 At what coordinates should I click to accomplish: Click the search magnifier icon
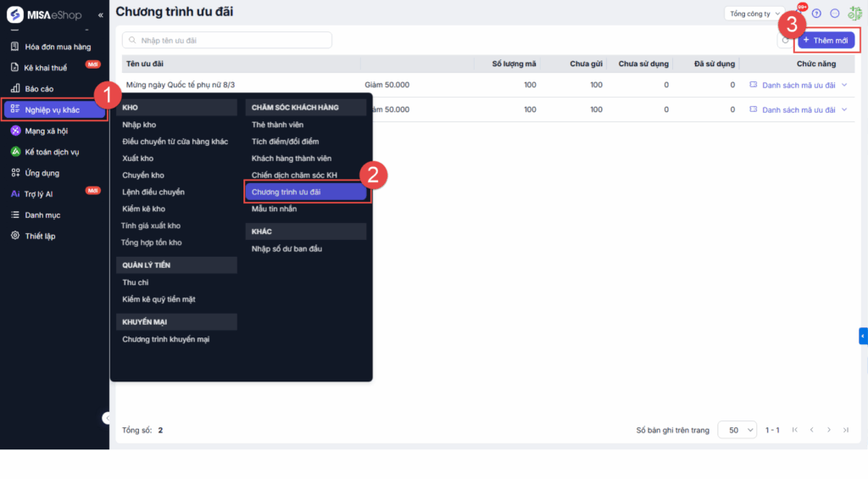(x=132, y=41)
